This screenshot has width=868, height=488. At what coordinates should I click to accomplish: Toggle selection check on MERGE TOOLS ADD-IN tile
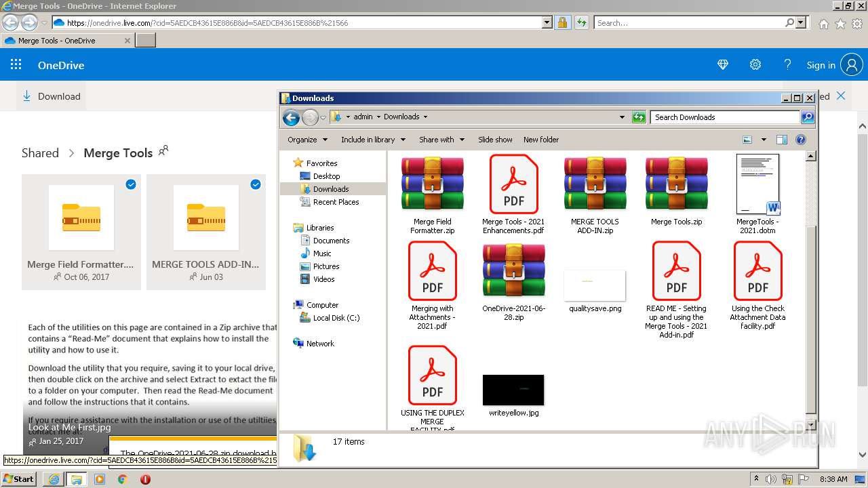coord(256,184)
